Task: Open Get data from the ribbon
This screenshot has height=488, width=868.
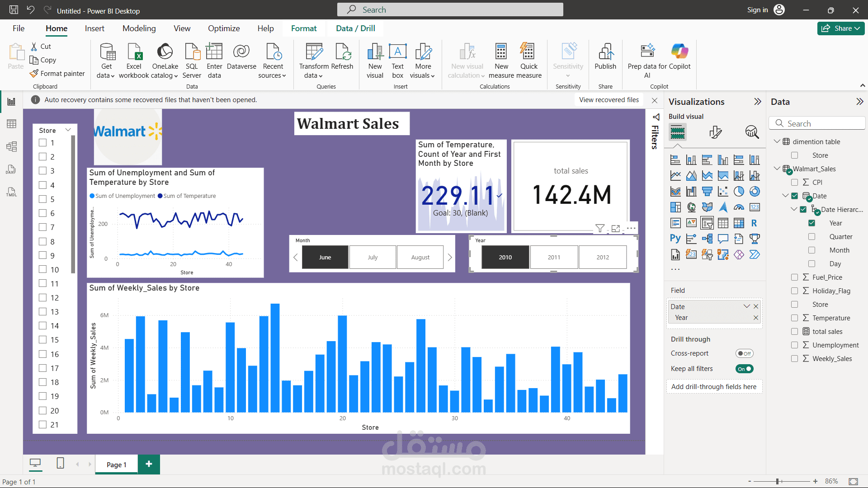Action: (106, 61)
